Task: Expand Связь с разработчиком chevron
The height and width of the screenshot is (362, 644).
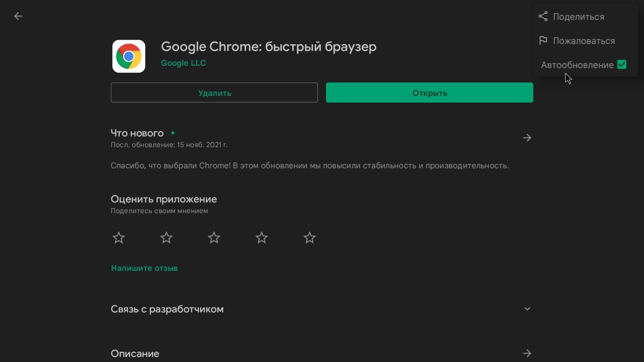Action: 527,309
